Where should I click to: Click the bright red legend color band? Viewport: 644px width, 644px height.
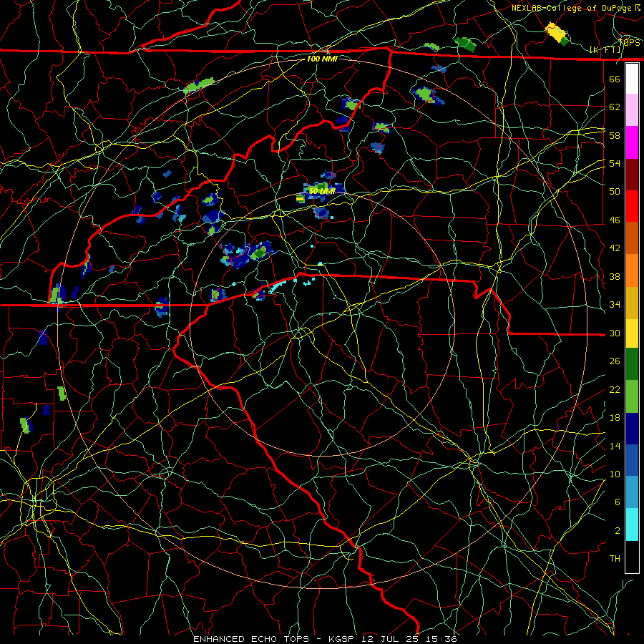(x=632, y=206)
